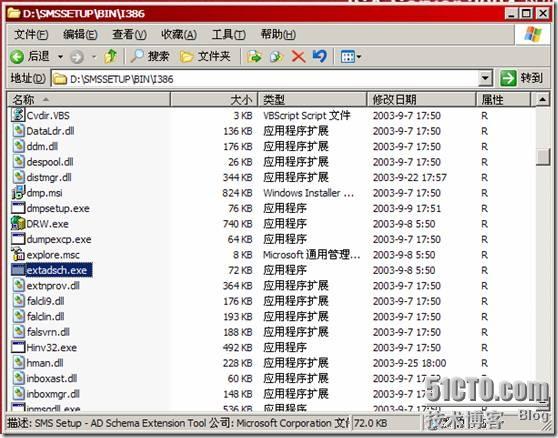Select despool.dll file icon
The width and height of the screenshot is (558, 438).
pyautogui.click(x=19, y=162)
